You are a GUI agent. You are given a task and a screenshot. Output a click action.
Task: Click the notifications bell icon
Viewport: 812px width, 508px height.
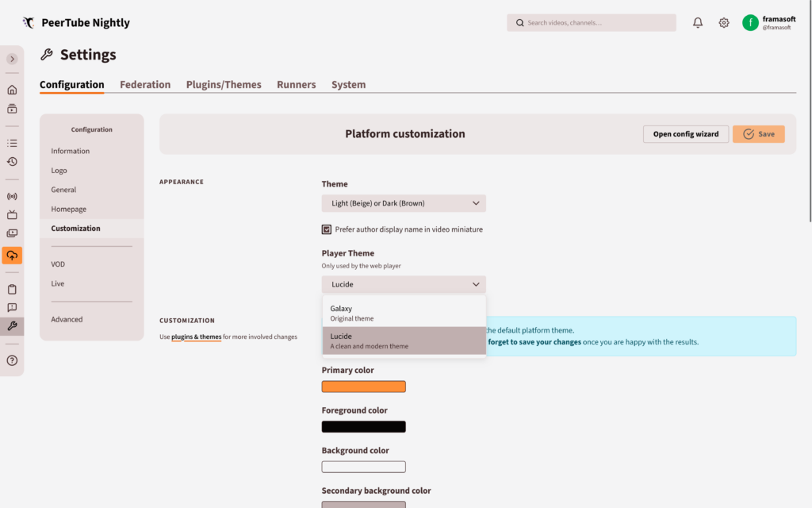coord(697,22)
